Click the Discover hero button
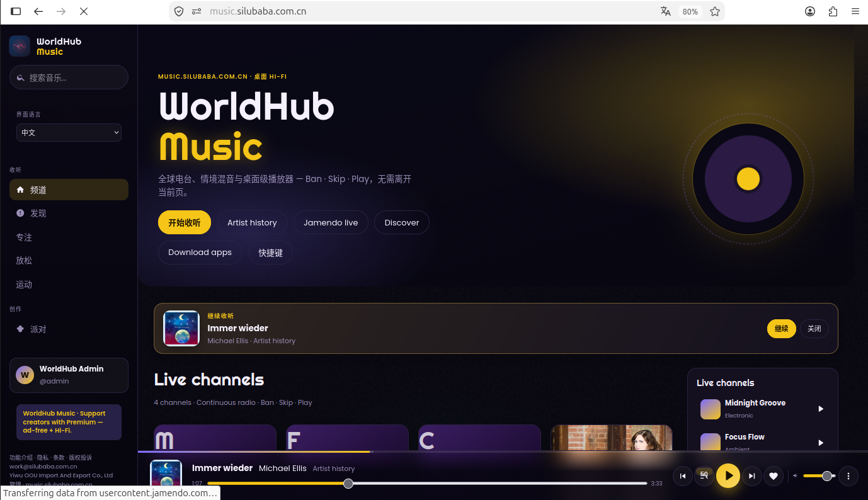This screenshot has height=500, width=868. coord(402,222)
